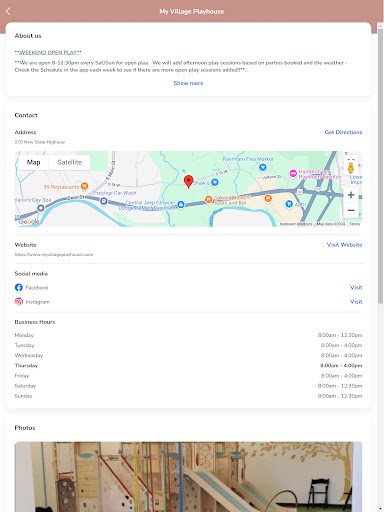Select the Wednesday business hours row
384x512 pixels.
coord(188,355)
